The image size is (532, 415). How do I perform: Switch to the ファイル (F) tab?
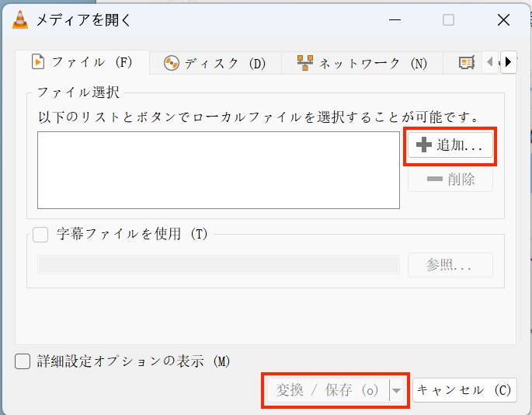click(82, 62)
